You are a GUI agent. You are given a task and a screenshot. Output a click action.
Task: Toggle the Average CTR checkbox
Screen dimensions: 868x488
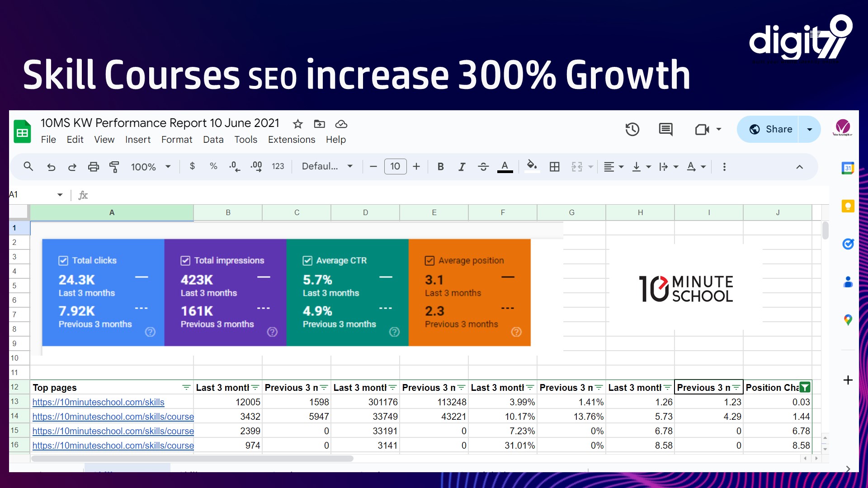point(307,261)
